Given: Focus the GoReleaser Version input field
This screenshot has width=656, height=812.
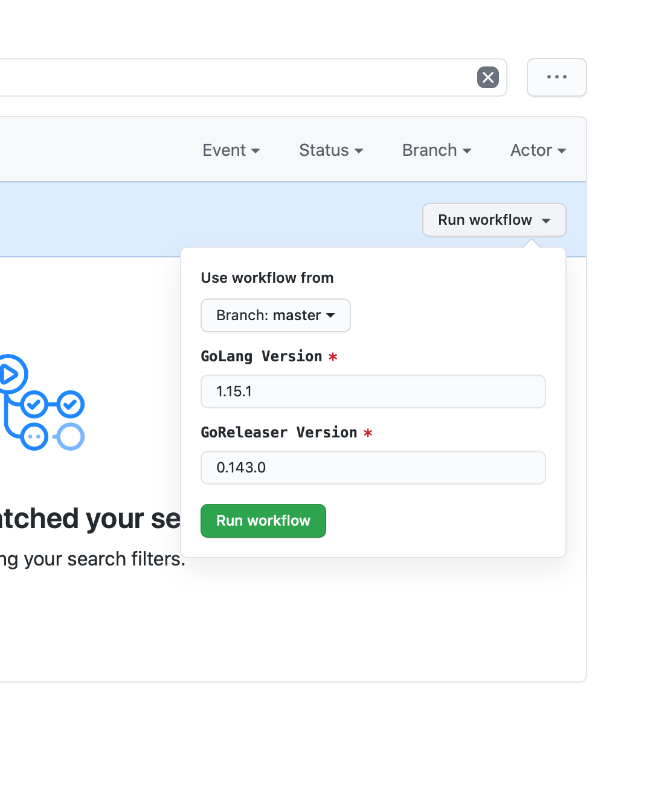Looking at the screenshot, I should point(373,468).
